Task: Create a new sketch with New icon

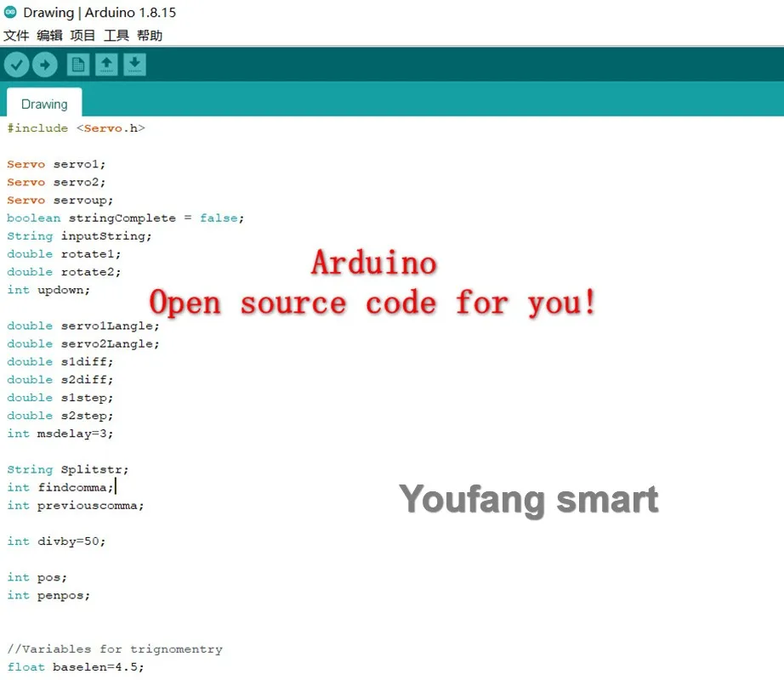Action: coord(78,65)
